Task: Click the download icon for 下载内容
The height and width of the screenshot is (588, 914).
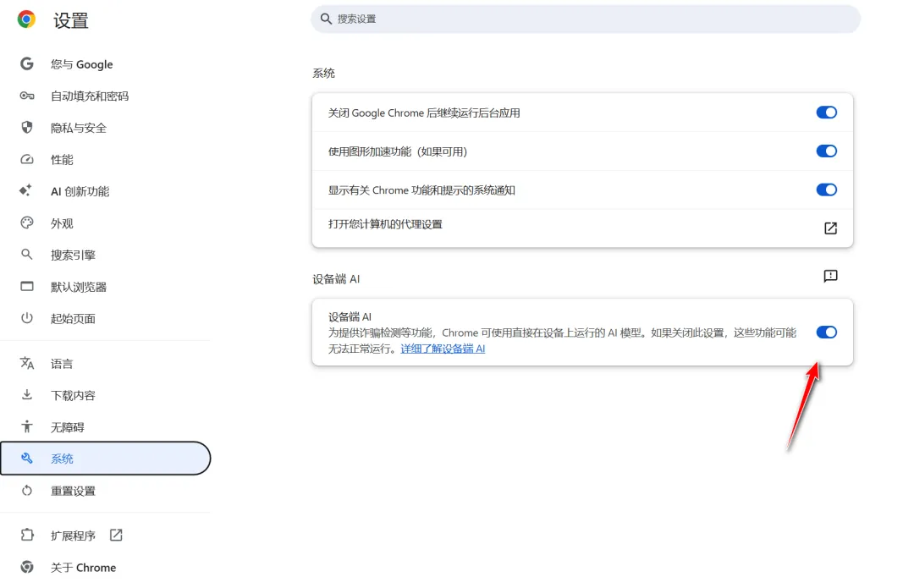Action: [27, 394]
